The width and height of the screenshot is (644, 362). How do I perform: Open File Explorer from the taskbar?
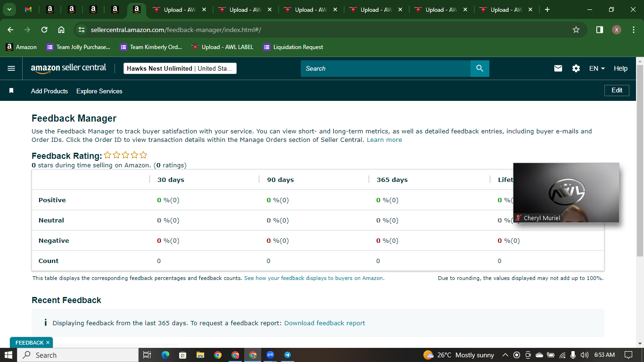(200, 355)
